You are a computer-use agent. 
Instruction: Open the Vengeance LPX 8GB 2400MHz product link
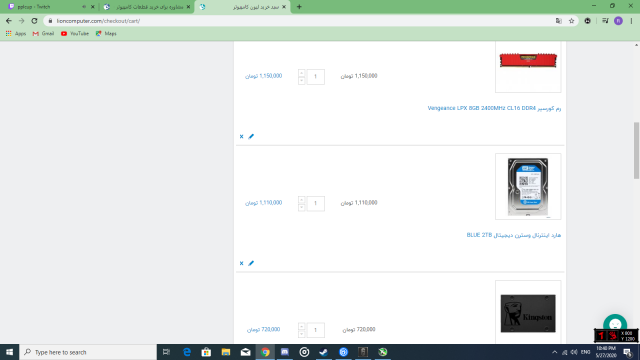click(494, 108)
